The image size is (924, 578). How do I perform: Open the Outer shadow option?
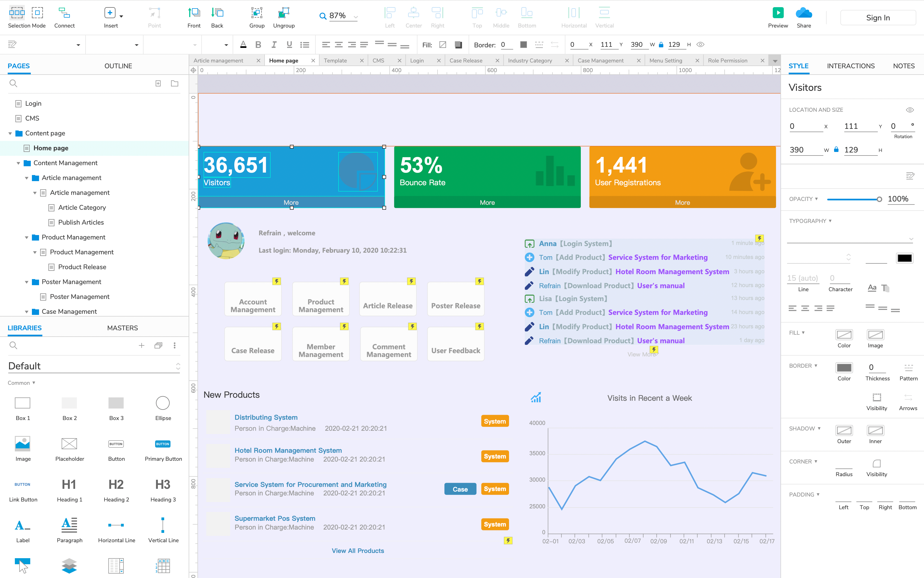pos(844,430)
